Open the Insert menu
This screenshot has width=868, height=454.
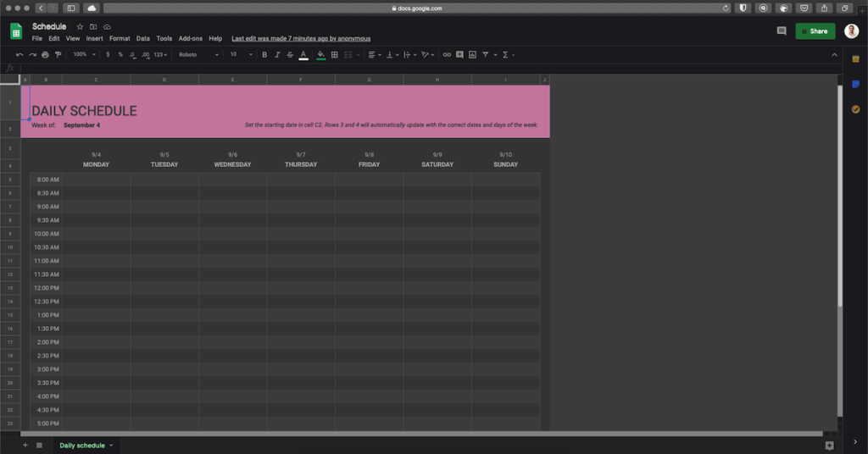(94, 39)
